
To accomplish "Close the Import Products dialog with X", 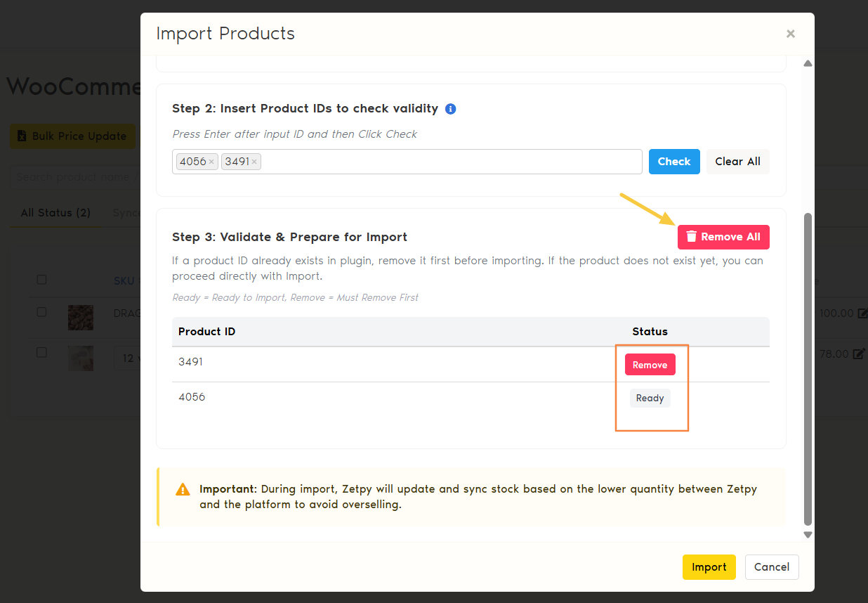I will coord(790,34).
